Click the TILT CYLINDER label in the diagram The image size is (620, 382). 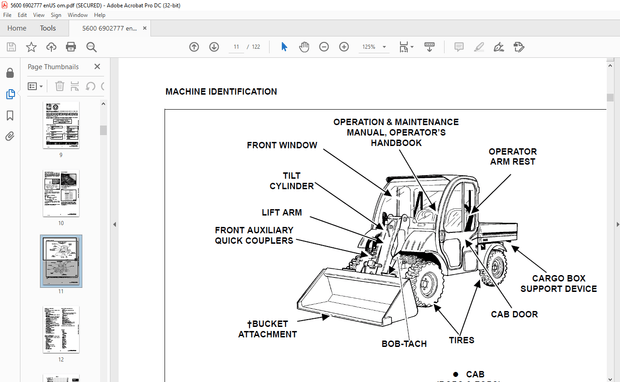[291, 181]
